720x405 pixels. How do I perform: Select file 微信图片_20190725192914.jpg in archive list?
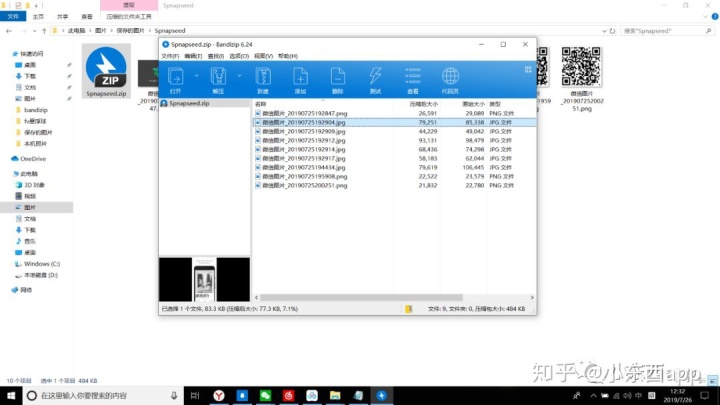304,150
